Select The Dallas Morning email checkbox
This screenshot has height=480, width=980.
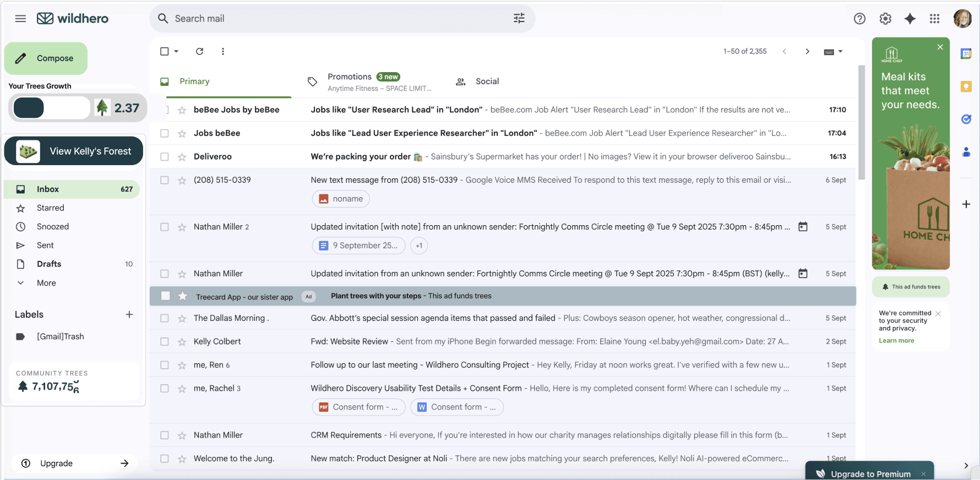pos(165,318)
